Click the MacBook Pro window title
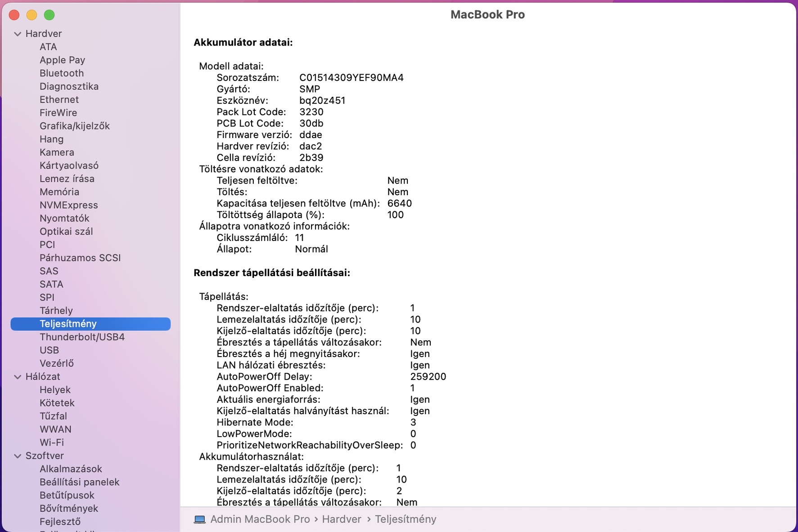The width and height of the screenshot is (798, 532). [x=488, y=15]
